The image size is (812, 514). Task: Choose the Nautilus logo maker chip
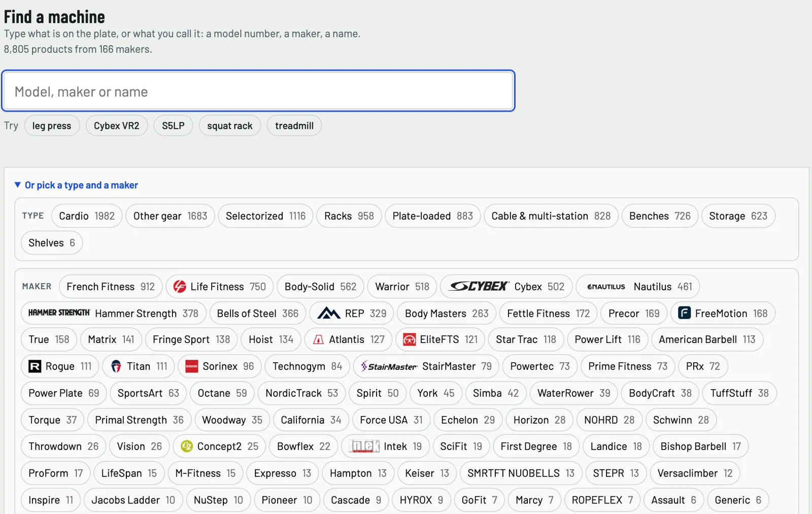point(638,287)
